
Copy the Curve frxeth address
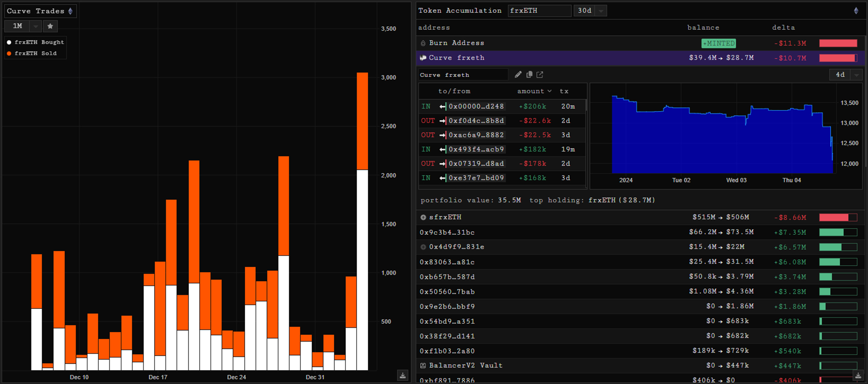pos(529,75)
